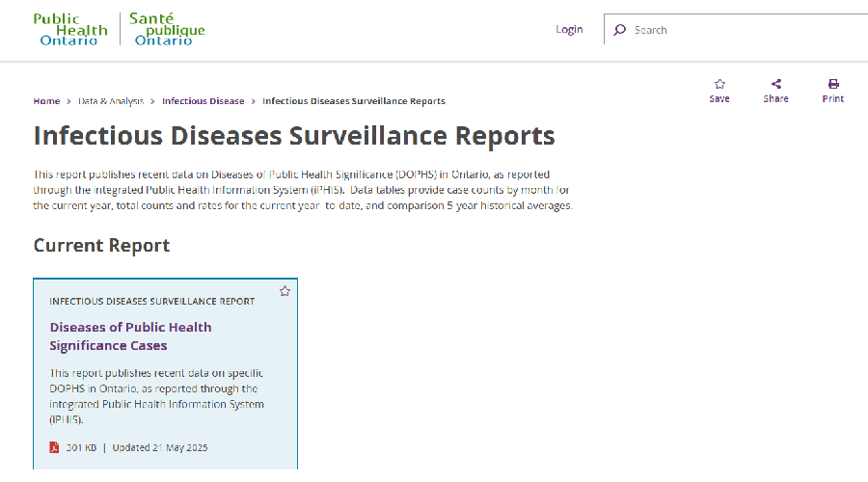This screenshot has width=868, height=482.
Task: Select Infectious Diseases Surveillance Reports breadcrumb
Action: point(353,101)
